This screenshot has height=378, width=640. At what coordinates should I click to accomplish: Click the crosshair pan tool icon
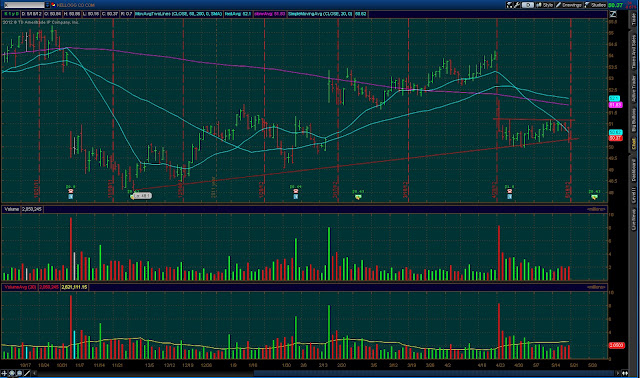click(4, 373)
